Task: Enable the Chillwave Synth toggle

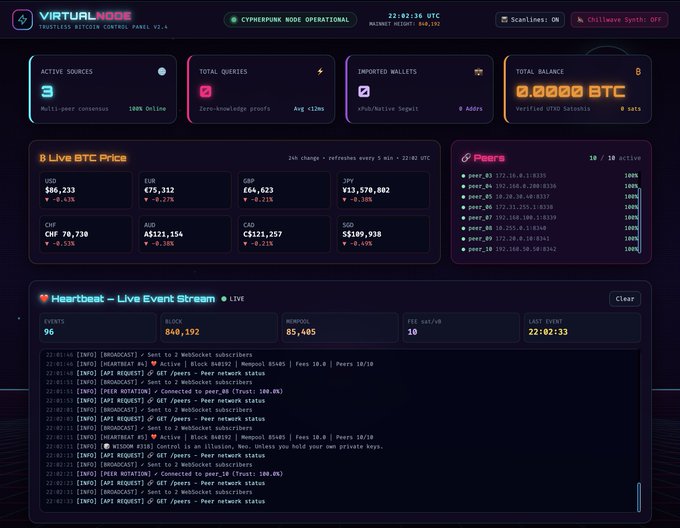Action: [x=619, y=20]
